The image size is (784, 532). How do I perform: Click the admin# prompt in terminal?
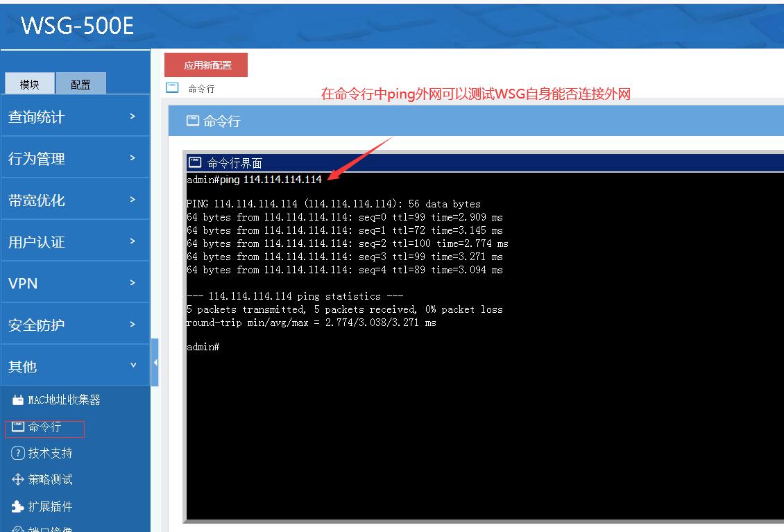pos(204,346)
